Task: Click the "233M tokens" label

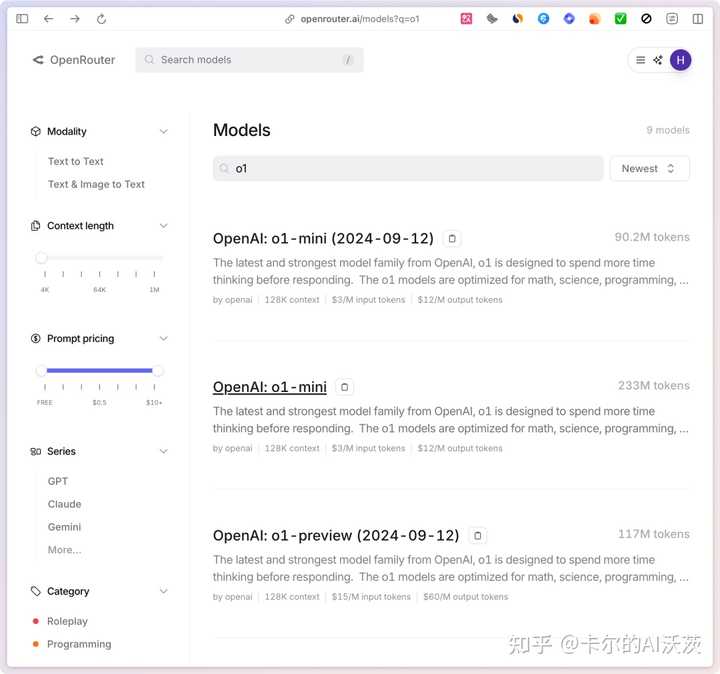Action: pyautogui.click(x=654, y=386)
